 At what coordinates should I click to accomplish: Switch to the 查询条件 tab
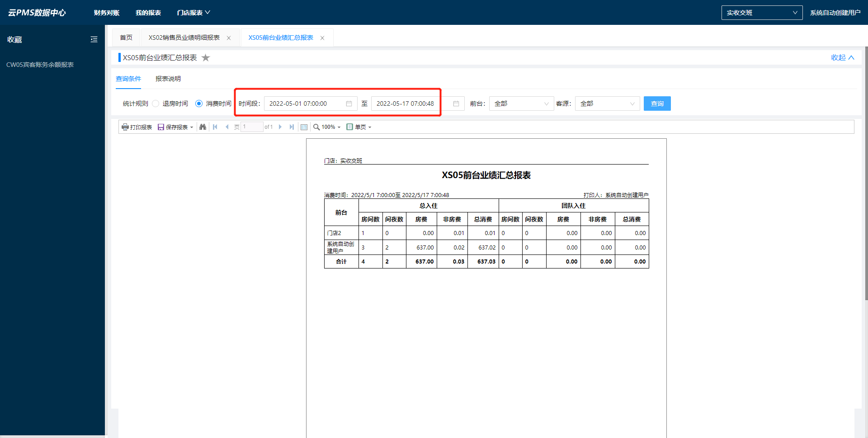pyautogui.click(x=128, y=79)
